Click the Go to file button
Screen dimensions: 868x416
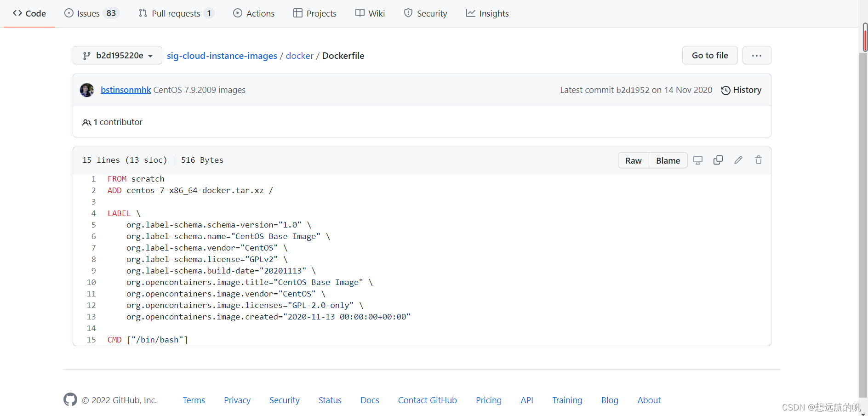click(x=710, y=56)
